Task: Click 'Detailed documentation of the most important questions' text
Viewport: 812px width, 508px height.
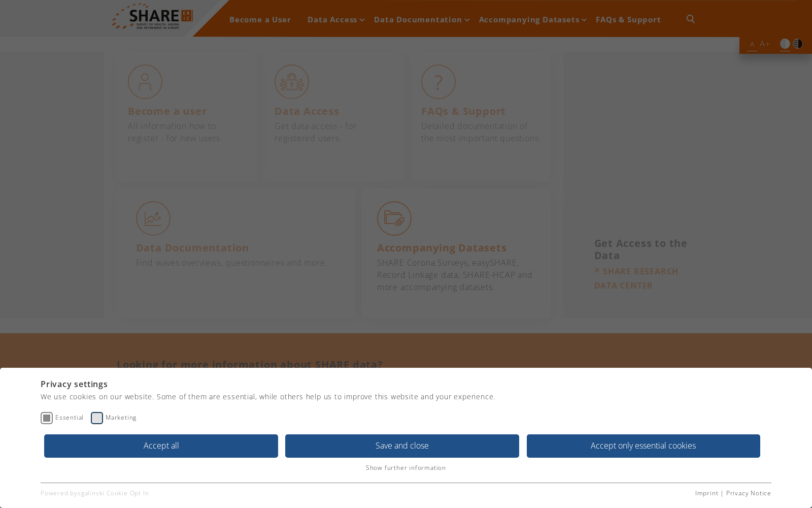Action: [481, 132]
